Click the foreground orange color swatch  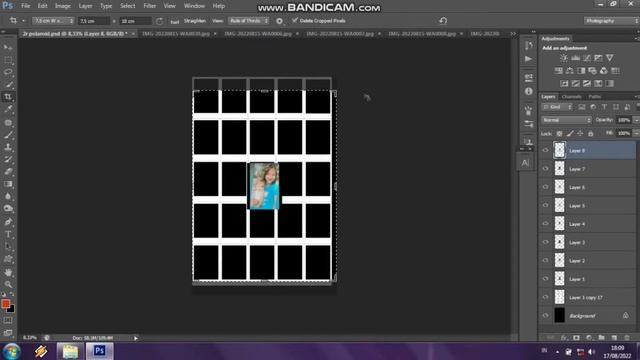(x=5, y=304)
